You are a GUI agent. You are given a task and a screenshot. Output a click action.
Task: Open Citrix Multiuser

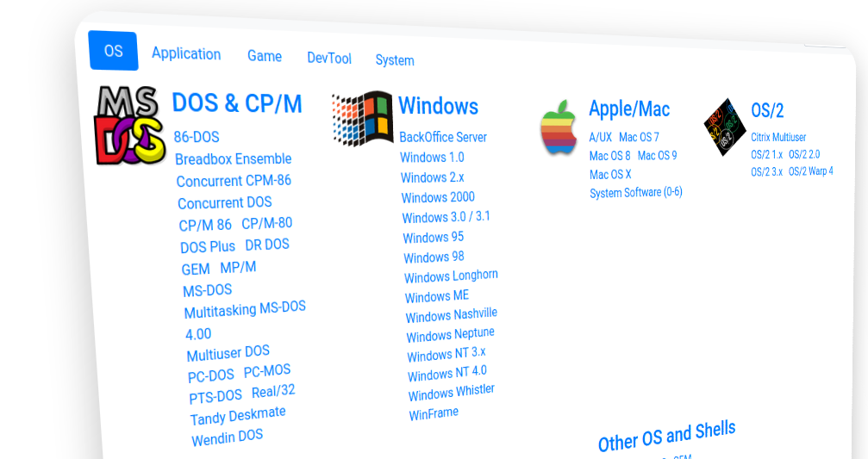pyautogui.click(x=778, y=137)
